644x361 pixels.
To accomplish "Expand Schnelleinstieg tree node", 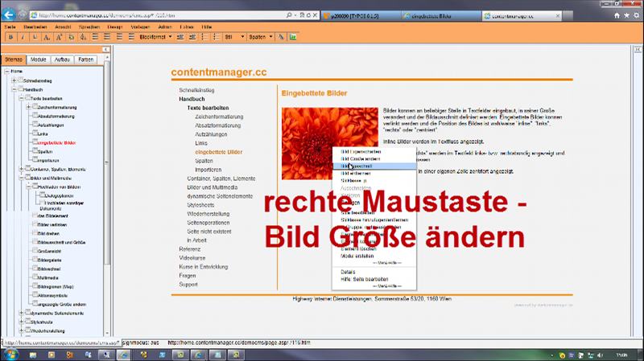I will [x=14, y=80].
